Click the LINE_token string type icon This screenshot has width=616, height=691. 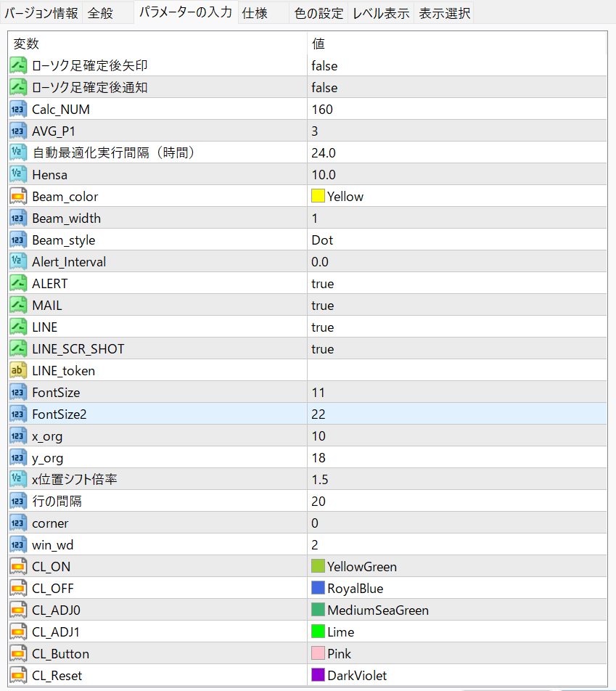tap(18, 371)
